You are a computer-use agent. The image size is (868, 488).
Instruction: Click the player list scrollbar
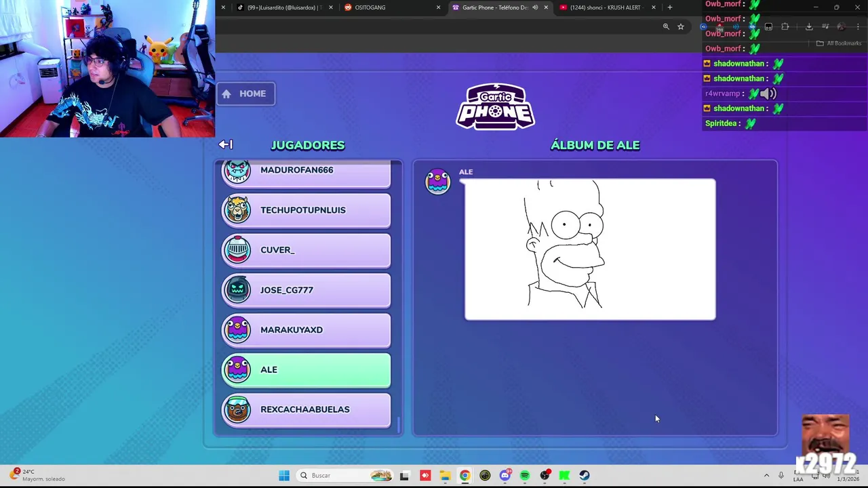click(x=398, y=424)
